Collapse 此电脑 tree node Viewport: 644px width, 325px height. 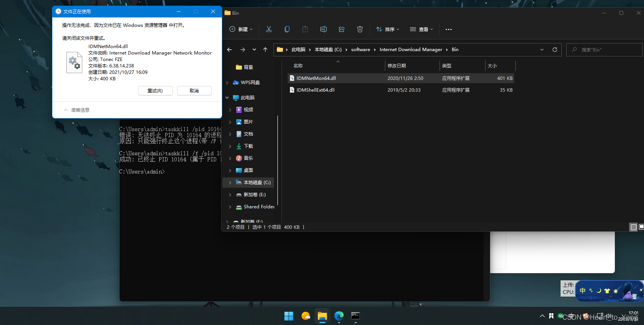[227, 98]
